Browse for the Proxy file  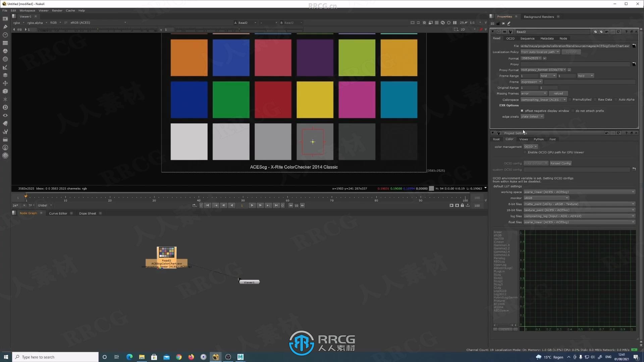pyautogui.click(x=634, y=64)
